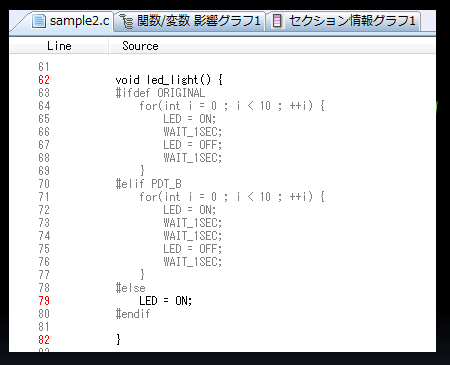Click the '#endif' source line
The image size is (450, 365).
pyautogui.click(x=133, y=314)
